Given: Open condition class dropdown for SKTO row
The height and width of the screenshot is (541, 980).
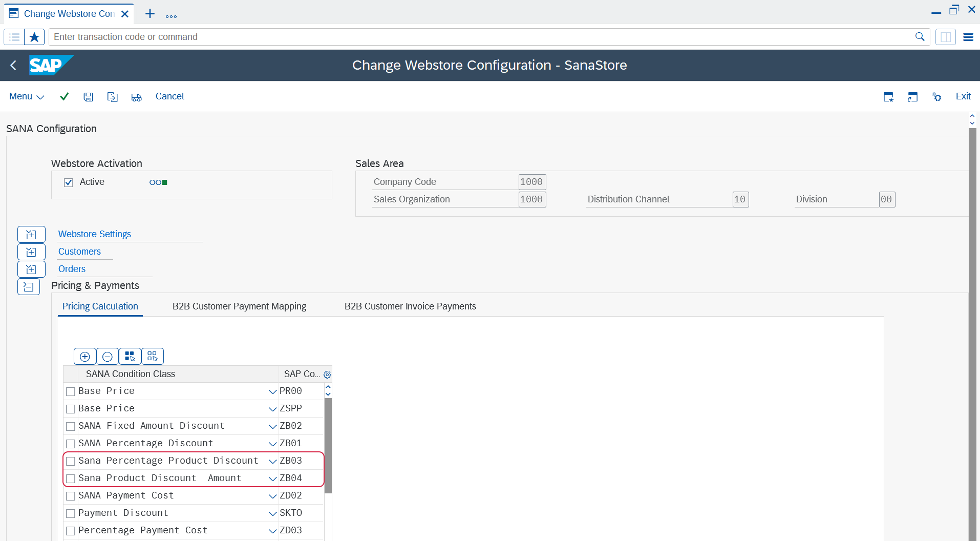Looking at the screenshot, I should pos(272,513).
